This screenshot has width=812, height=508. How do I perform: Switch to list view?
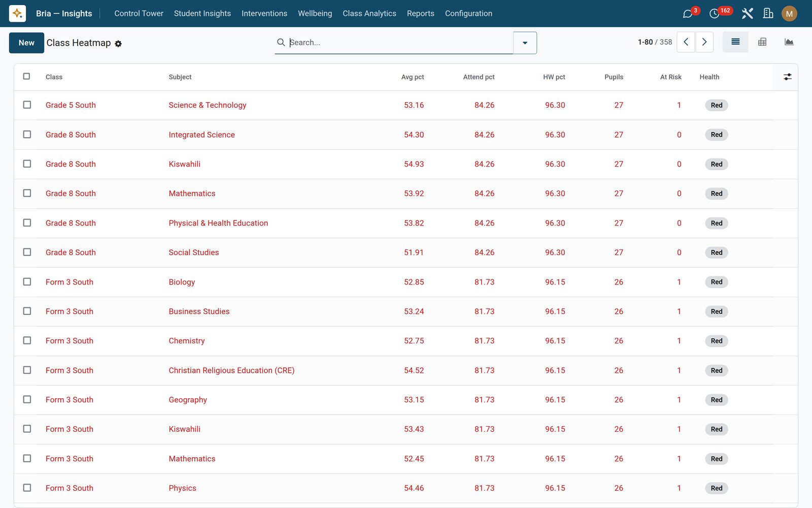click(x=735, y=42)
